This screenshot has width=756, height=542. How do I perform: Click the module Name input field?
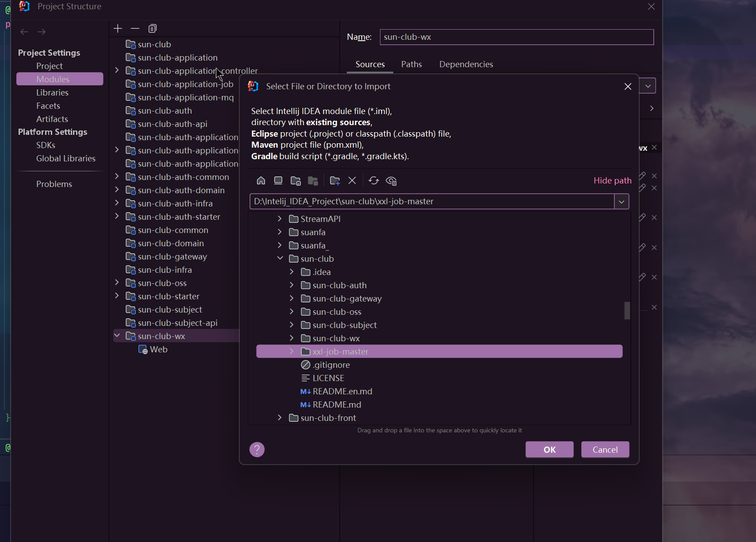517,37
